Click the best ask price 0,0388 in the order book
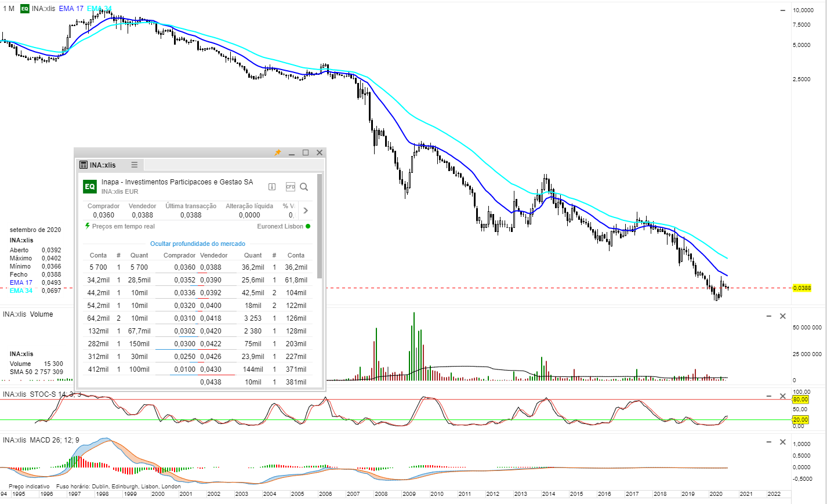827x504 pixels. [x=211, y=267]
